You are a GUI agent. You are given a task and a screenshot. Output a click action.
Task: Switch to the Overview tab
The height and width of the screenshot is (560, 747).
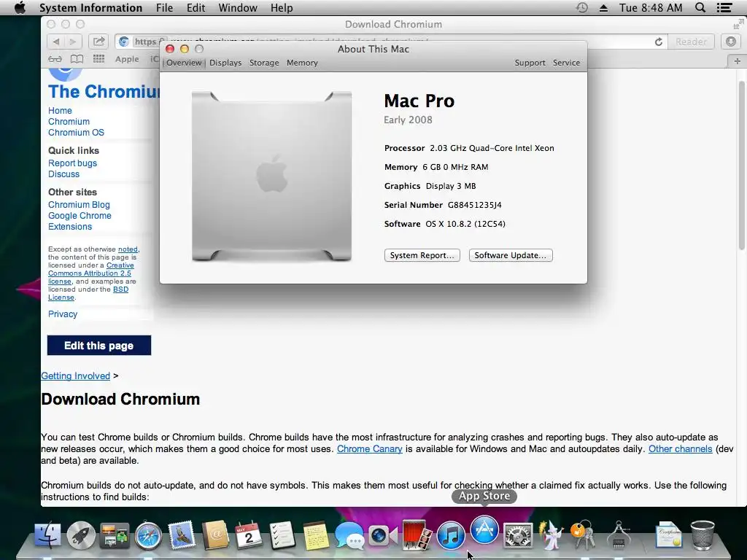tap(184, 63)
